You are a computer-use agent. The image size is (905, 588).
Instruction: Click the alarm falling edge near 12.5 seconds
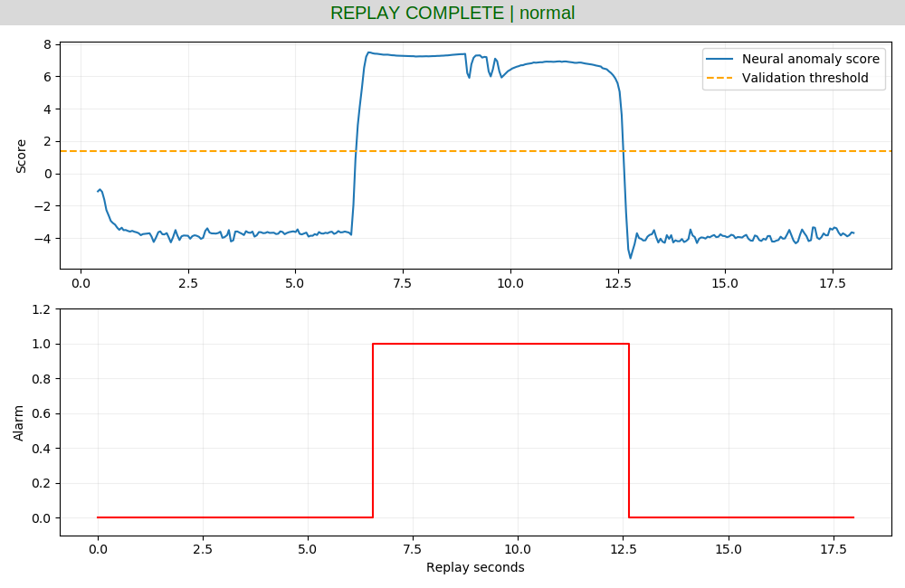click(629, 431)
